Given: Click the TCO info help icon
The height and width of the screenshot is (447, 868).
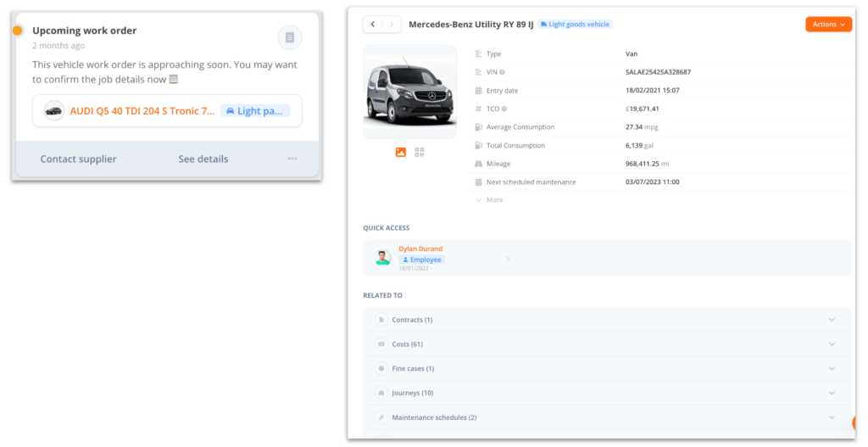Looking at the screenshot, I should (x=504, y=109).
